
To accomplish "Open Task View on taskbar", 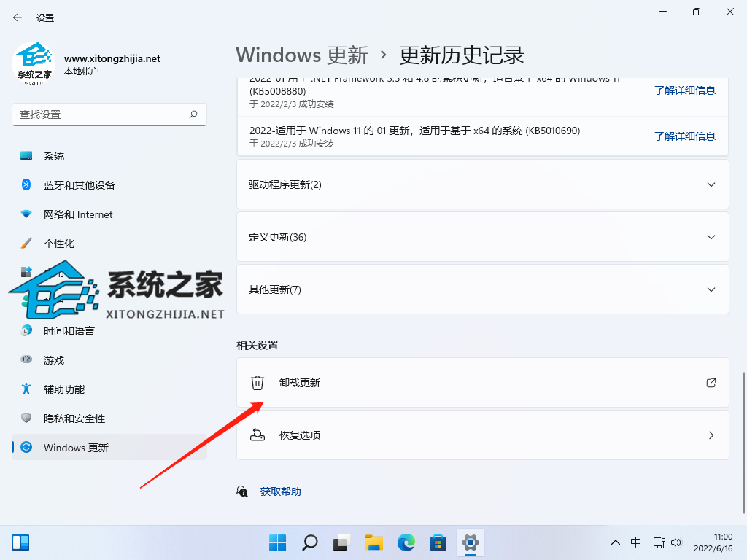I will [x=341, y=542].
